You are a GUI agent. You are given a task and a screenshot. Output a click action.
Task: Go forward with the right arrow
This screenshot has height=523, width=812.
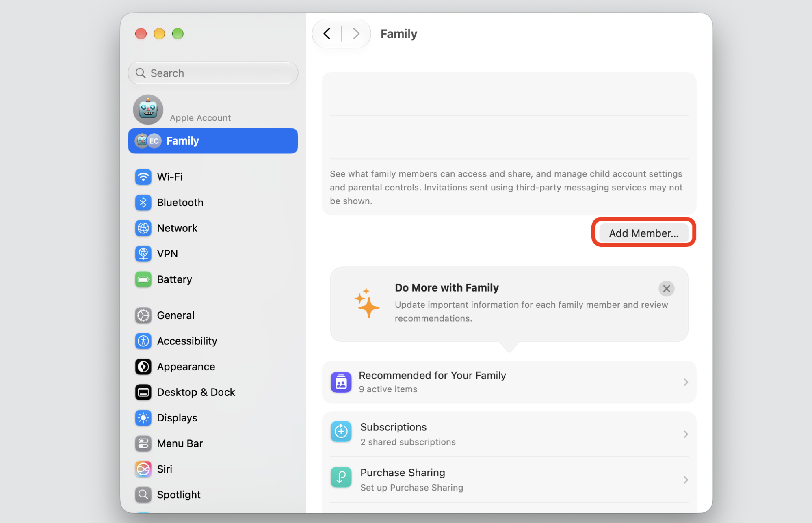tap(356, 34)
